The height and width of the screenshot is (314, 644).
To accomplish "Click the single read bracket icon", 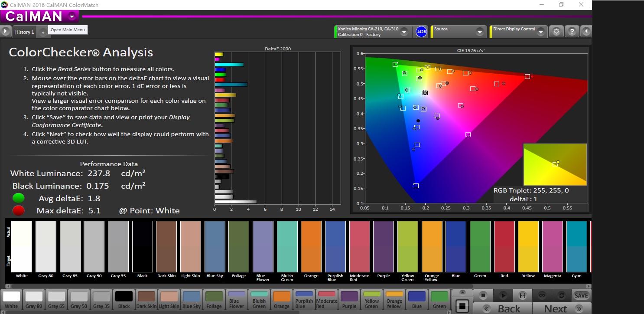I will point(522,295).
